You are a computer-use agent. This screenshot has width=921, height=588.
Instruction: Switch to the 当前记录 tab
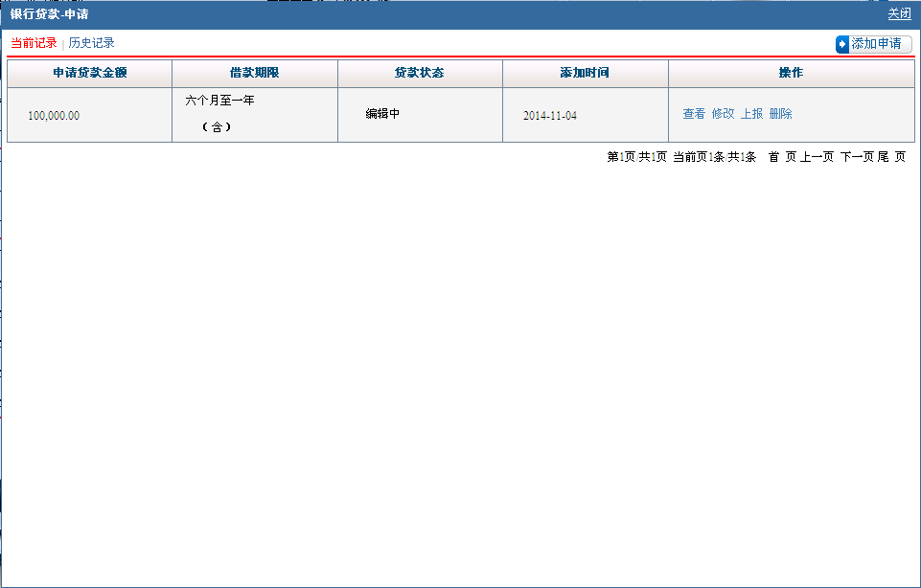click(x=34, y=43)
